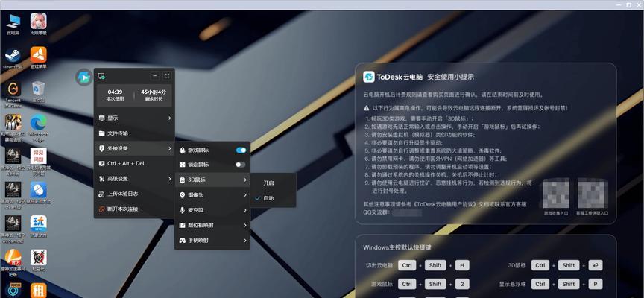Open the 《ToDesk云电脑用户协议》 link
This screenshot has width=644, height=298.
(445, 204)
